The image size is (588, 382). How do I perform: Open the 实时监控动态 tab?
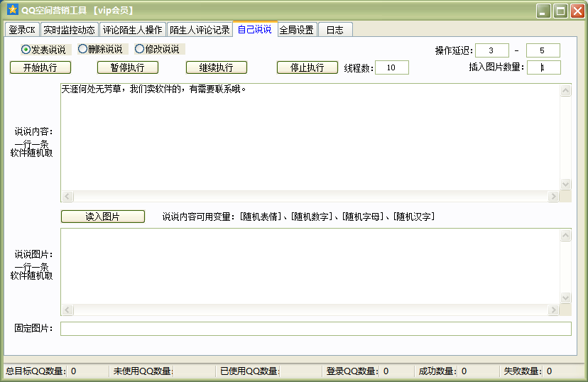point(69,30)
